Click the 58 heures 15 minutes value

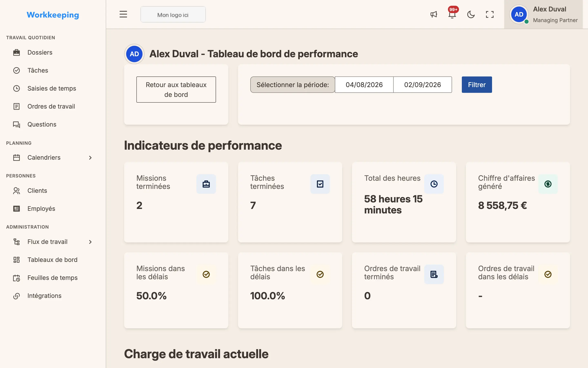(393, 204)
